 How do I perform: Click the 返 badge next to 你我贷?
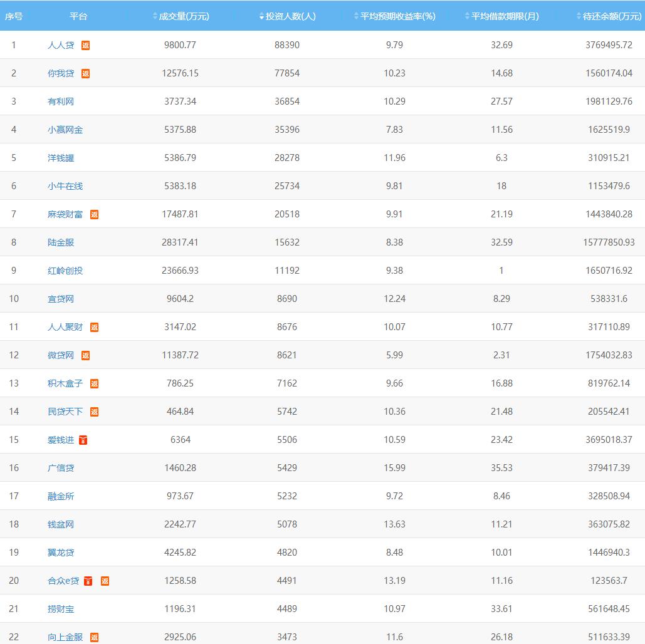(85, 74)
